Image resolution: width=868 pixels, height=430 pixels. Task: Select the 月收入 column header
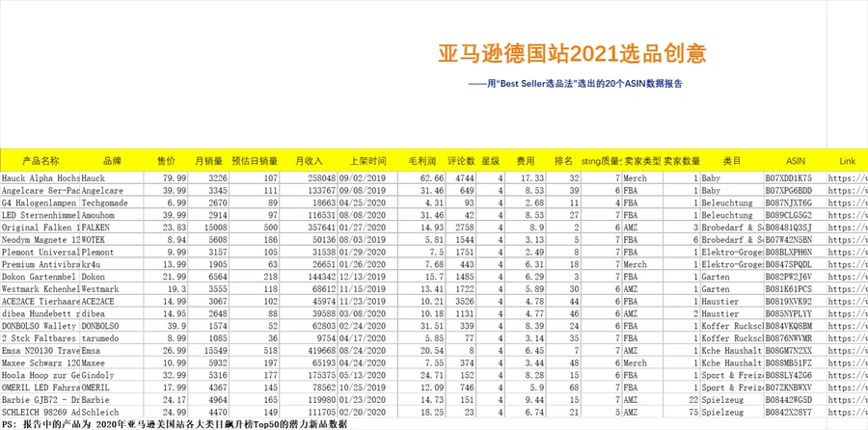[x=309, y=161]
